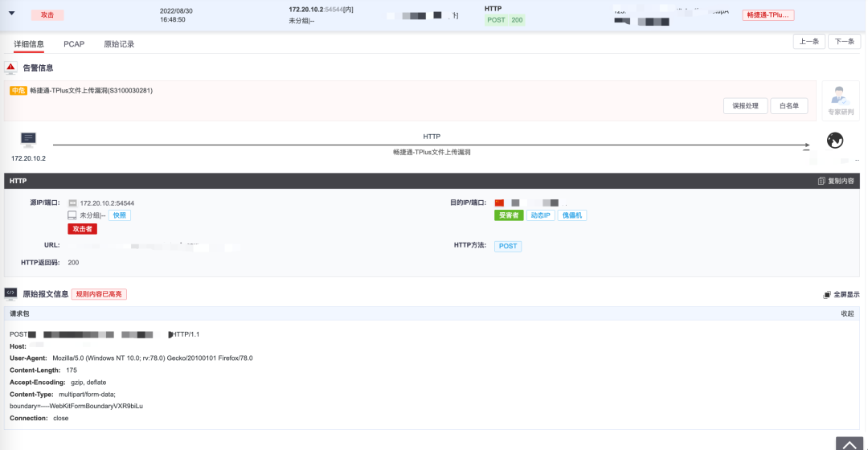Go to previous record with 上一条
This screenshot has width=868, height=450.
(809, 42)
